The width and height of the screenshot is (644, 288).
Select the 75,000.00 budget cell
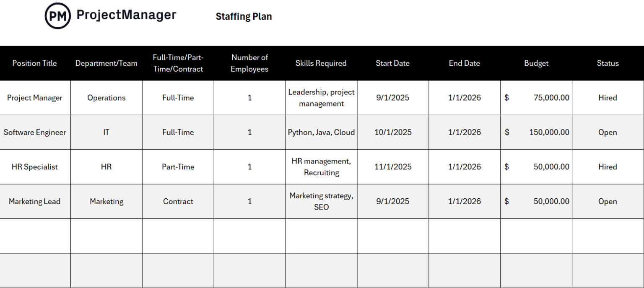[536, 98]
